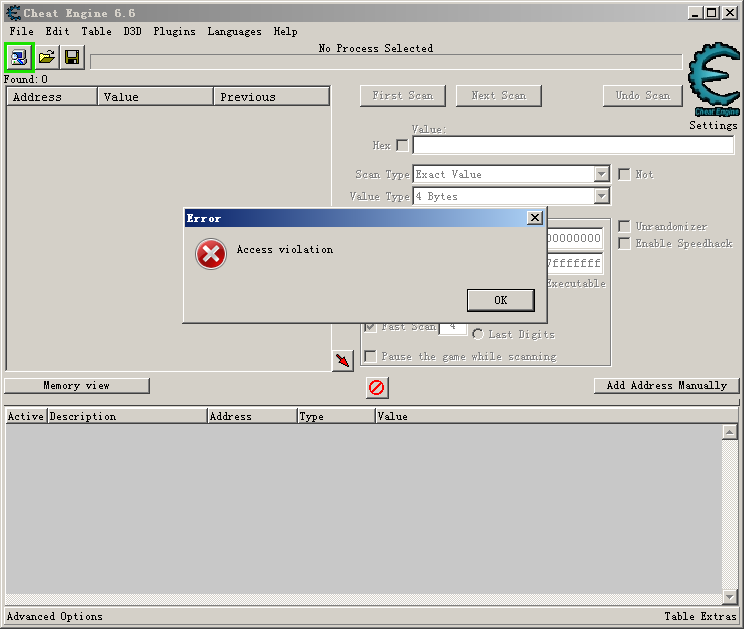Click the scan start address field
The height and width of the screenshot is (629, 744).
(575, 238)
